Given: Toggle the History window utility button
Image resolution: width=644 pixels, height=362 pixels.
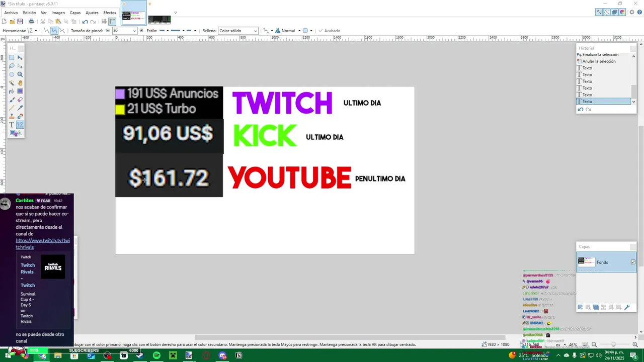Looking at the screenshot, I should click(606, 12).
